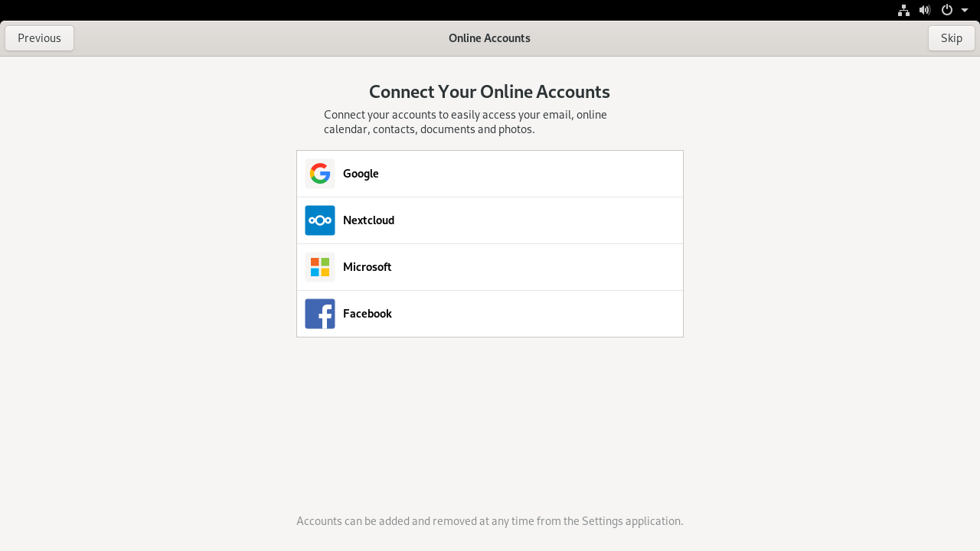Choose the Facebook account label
Screen dimensions: 980x551
367,314
